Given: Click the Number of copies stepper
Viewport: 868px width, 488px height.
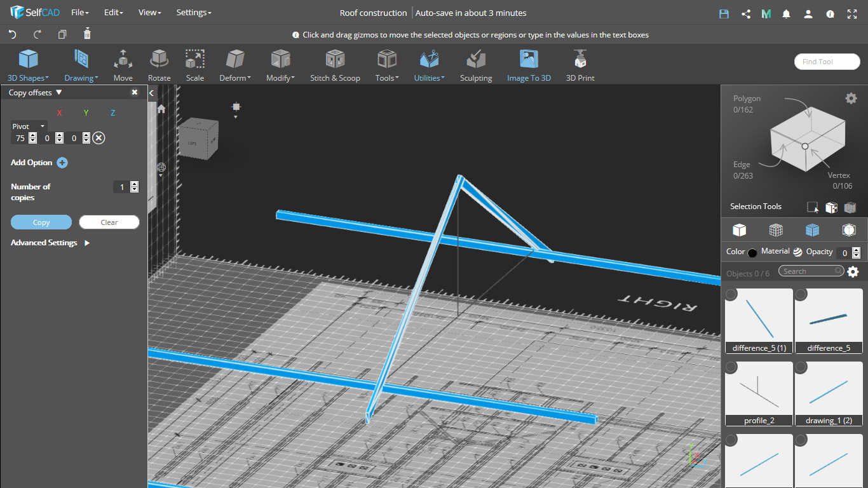Looking at the screenshot, I should click(x=134, y=187).
